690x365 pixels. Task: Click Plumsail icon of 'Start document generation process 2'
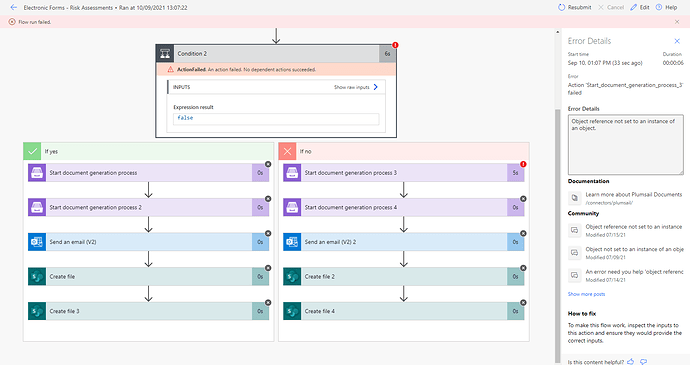(x=37, y=207)
